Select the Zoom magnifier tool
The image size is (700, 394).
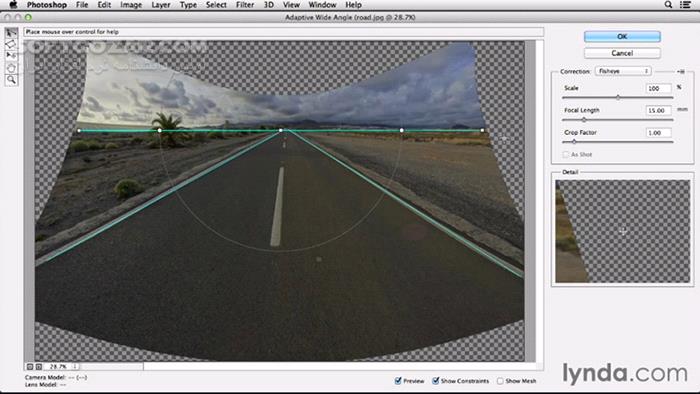click(x=11, y=80)
